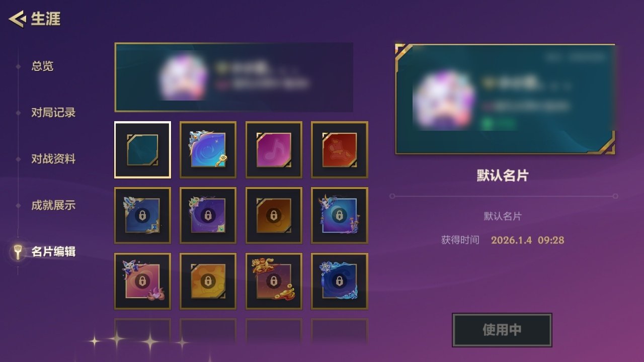Switch to 对局记录 match history tab

53,113
